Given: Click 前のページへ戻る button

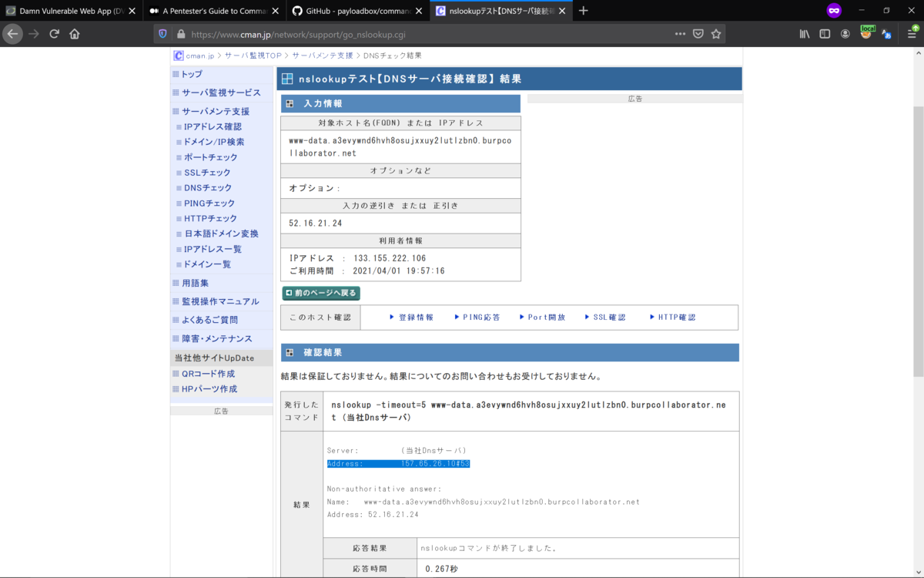Looking at the screenshot, I should 321,293.
